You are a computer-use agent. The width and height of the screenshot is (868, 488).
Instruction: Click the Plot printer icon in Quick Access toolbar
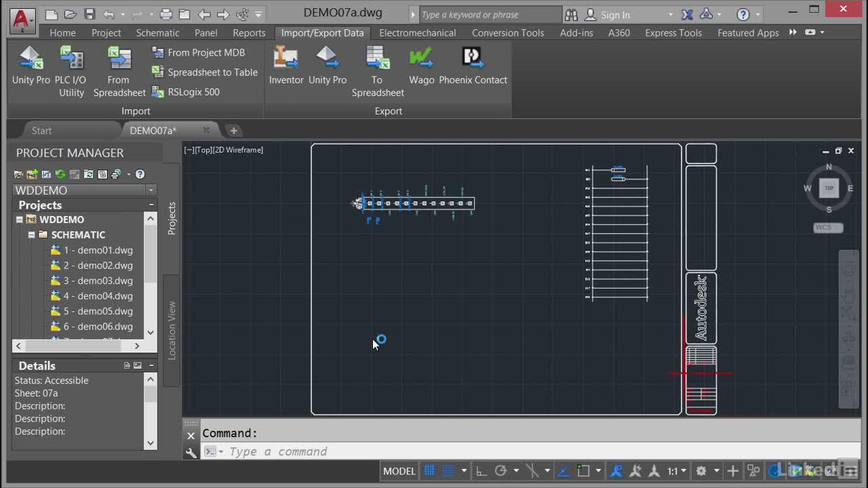click(x=166, y=14)
